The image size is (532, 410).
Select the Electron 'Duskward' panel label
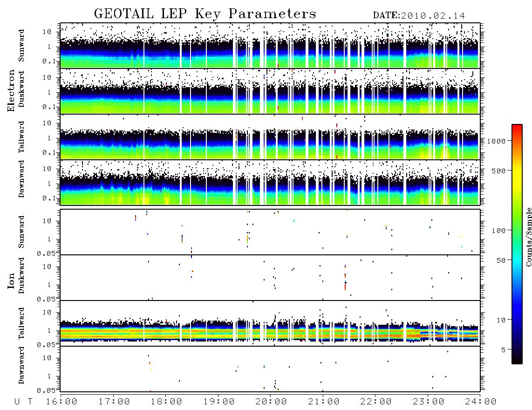(x=21, y=89)
